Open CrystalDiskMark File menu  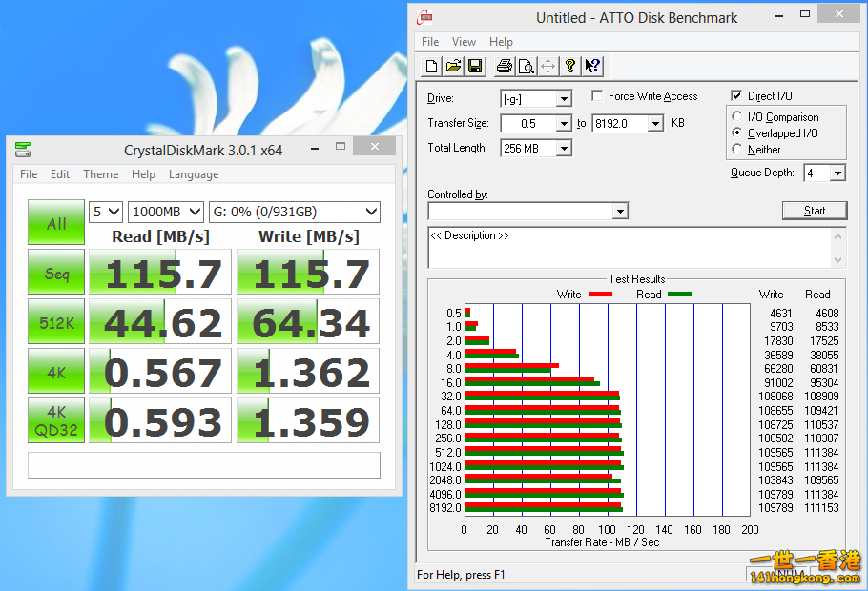[29, 174]
